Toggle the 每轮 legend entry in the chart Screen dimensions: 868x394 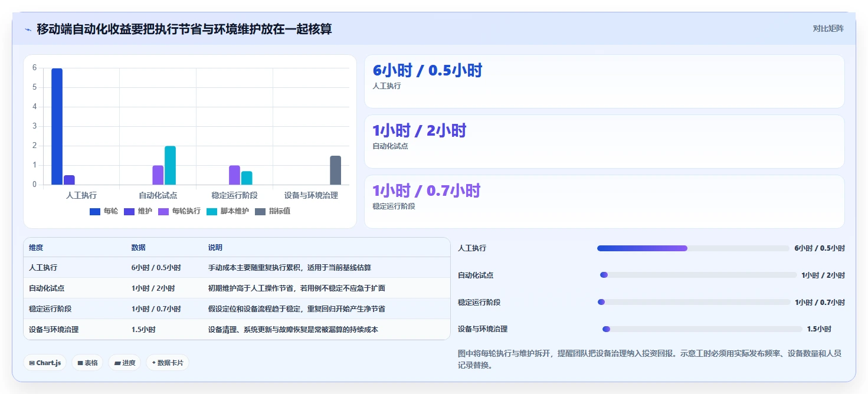103,211
